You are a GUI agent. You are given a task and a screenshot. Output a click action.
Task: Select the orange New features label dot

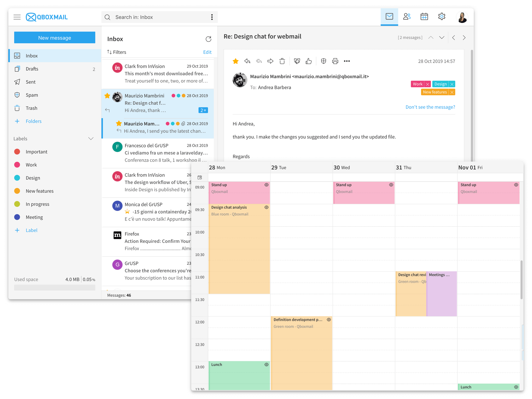pos(17,191)
